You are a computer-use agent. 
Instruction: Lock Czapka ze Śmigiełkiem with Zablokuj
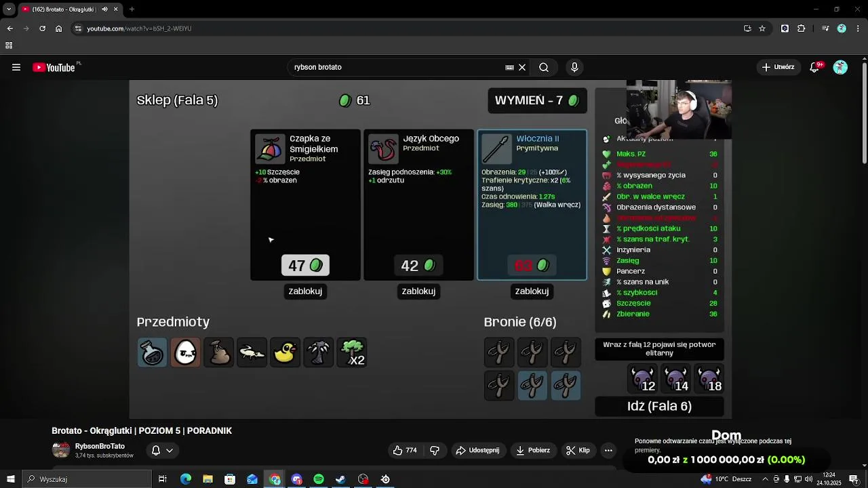click(x=305, y=291)
